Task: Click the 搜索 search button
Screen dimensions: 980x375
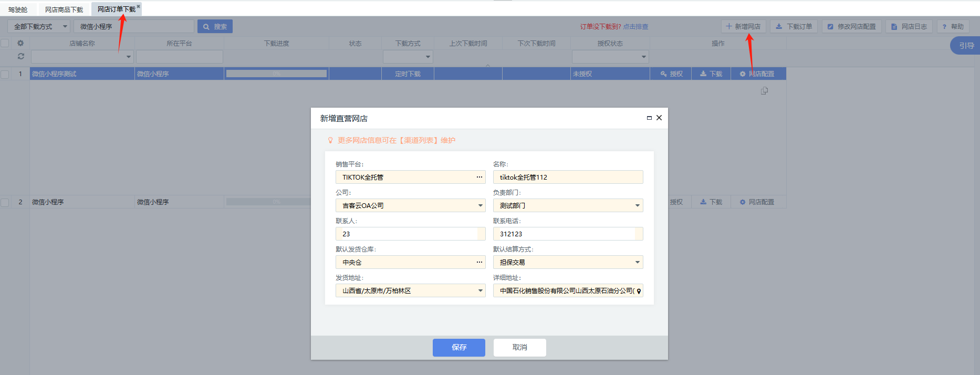Action: click(215, 26)
